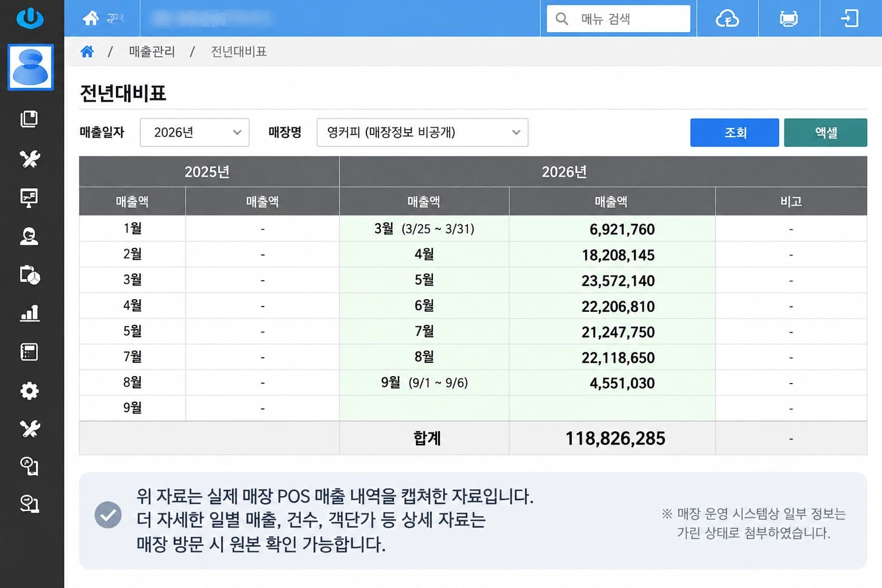
Task: Click the cloud currency icon
Action: tap(728, 18)
